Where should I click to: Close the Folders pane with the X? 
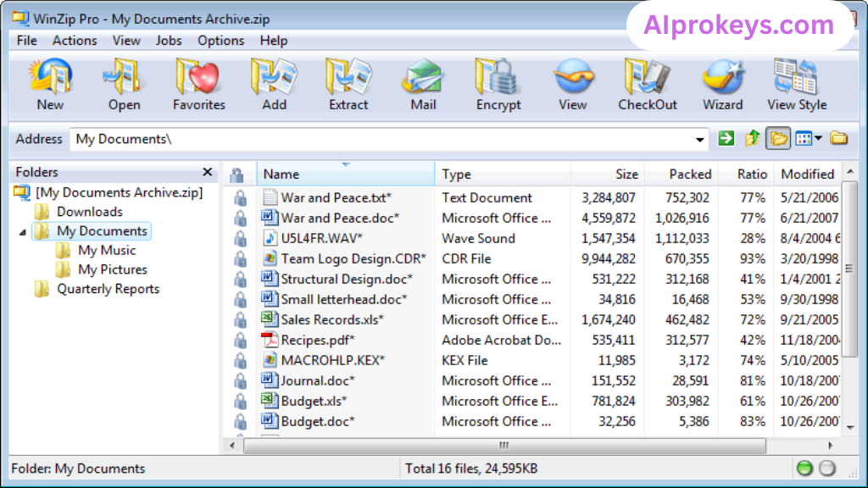[x=208, y=172]
